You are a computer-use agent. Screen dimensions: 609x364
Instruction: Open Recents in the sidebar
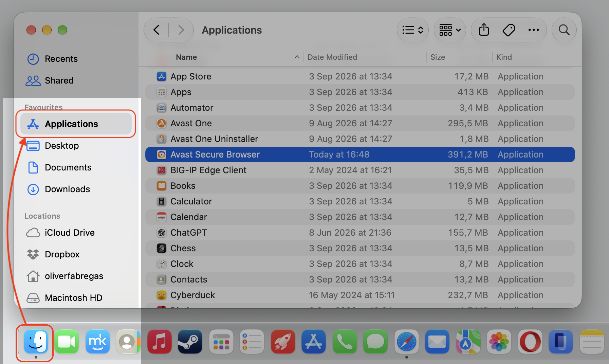point(76,59)
